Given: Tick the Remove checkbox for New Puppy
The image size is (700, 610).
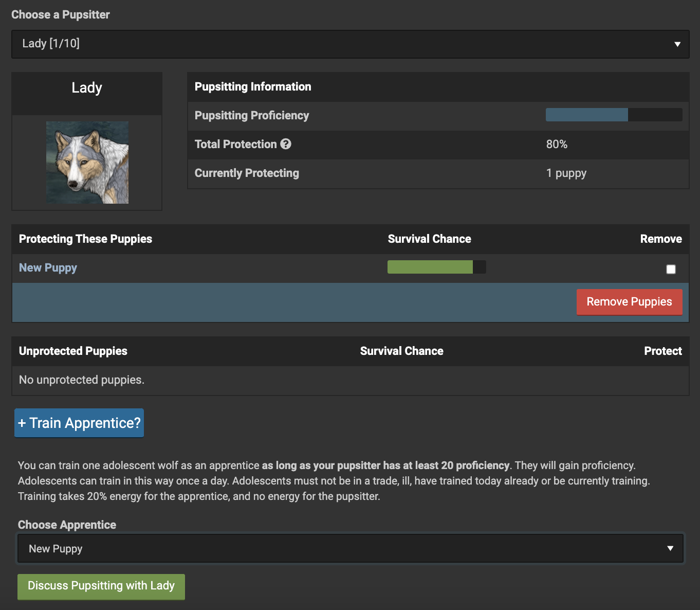Looking at the screenshot, I should pyautogui.click(x=671, y=269).
